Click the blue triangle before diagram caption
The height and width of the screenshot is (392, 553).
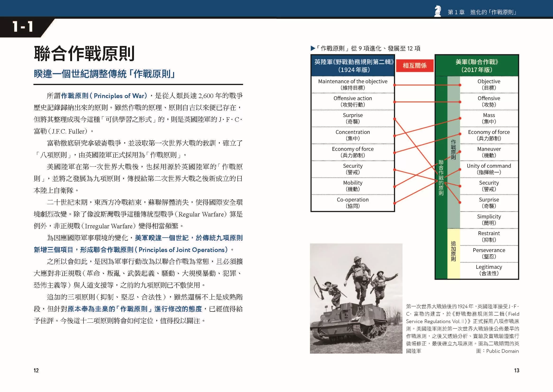click(313, 49)
